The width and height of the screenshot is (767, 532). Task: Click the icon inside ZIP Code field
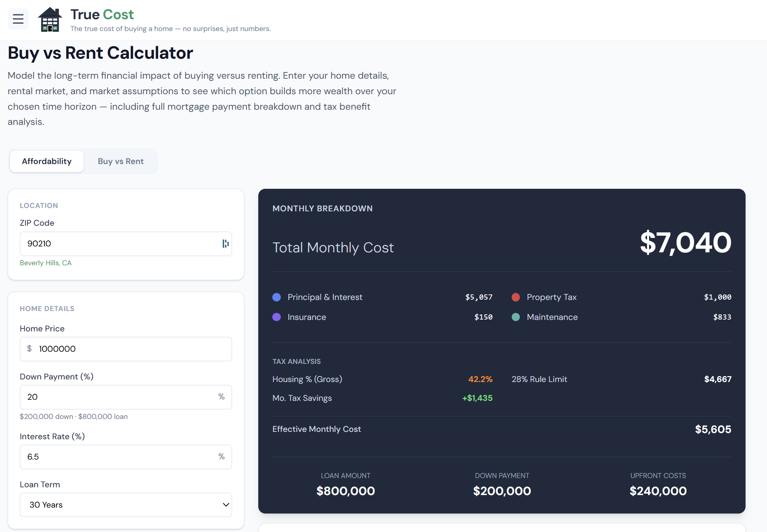coord(225,243)
